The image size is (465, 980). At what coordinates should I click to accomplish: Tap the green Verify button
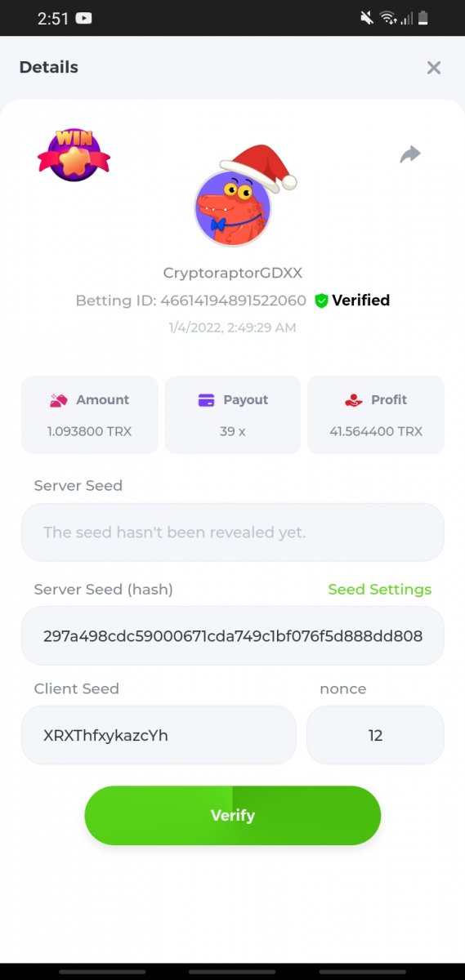coord(233,815)
